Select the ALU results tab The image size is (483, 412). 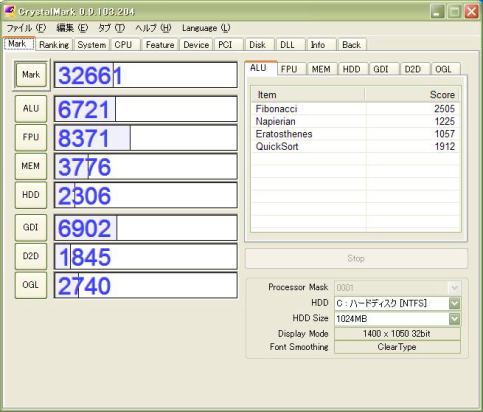click(x=261, y=68)
